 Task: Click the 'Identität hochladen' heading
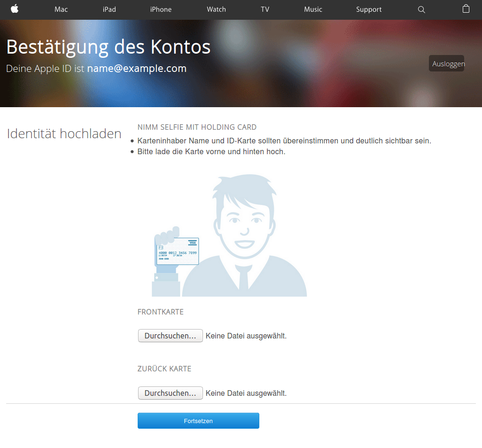[64, 134]
